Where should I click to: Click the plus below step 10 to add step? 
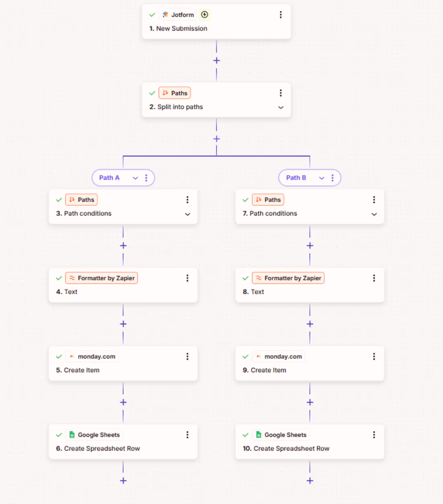point(310,480)
